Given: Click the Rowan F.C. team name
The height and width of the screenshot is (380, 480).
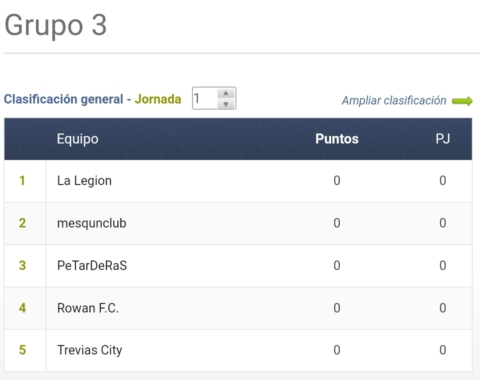Looking at the screenshot, I should (88, 308).
